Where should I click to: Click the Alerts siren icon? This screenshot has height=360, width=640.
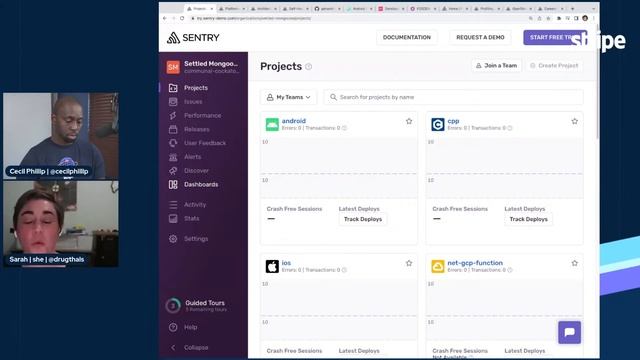tap(173, 157)
